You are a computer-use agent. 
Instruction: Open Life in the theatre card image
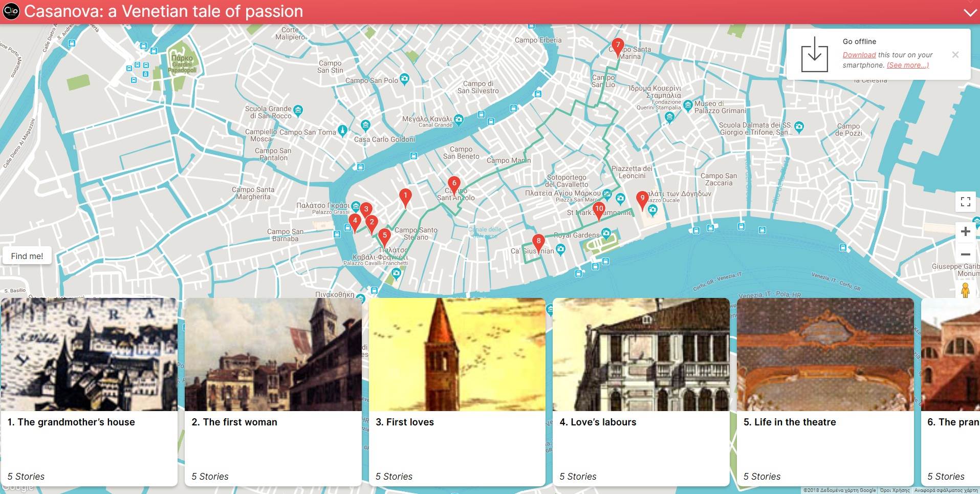click(825, 354)
